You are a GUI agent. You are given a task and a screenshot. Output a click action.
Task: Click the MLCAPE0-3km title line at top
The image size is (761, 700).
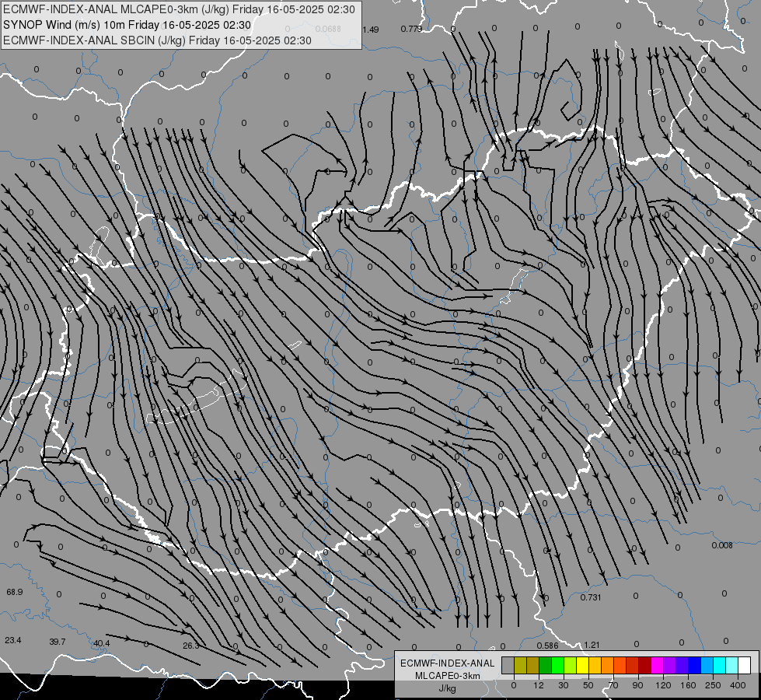click(x=179, y=9)
